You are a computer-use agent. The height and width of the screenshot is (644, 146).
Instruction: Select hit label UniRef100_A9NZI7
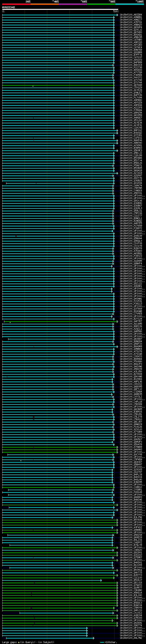point(131,20)
